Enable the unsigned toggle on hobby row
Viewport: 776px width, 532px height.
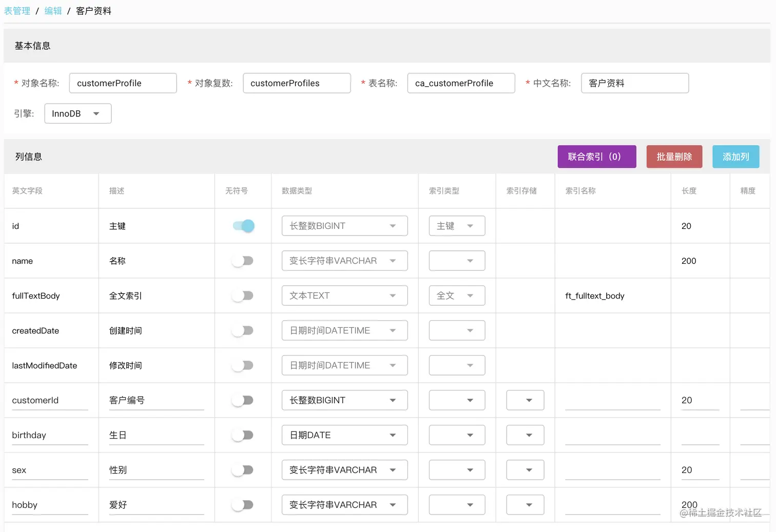[243, 505]
